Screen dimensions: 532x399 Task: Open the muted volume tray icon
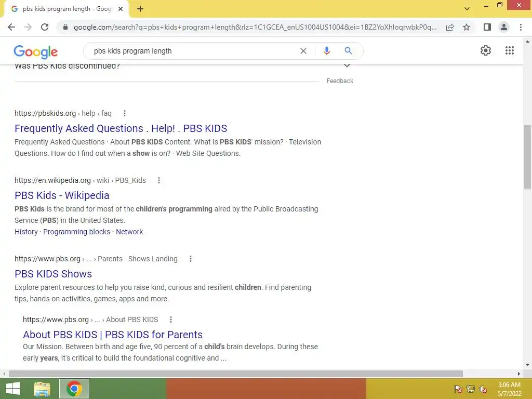point(483,389)
